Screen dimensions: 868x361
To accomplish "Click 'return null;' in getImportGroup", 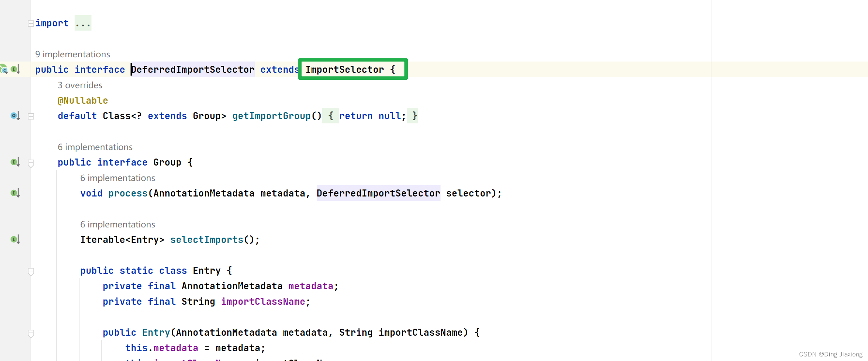I will click(x=373, y=116).
